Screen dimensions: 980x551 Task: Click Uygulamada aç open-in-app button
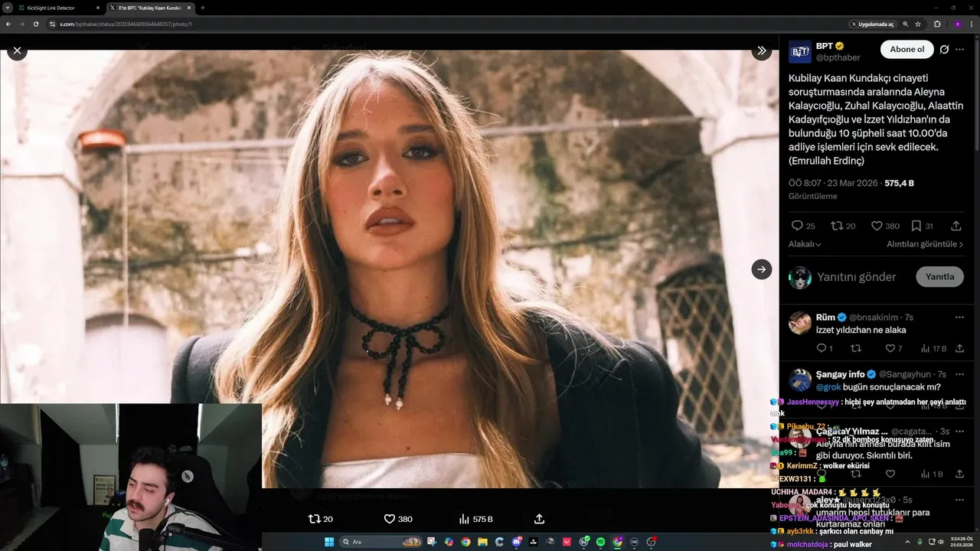[872, 24]
